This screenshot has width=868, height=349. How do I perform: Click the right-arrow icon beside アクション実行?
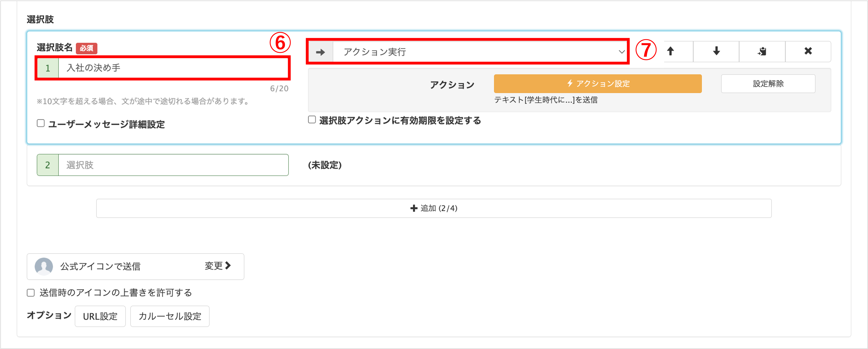320,52
